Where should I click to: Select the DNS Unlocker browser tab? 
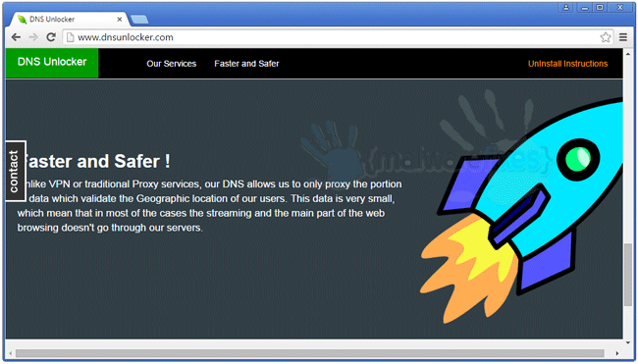click(69, 19)
